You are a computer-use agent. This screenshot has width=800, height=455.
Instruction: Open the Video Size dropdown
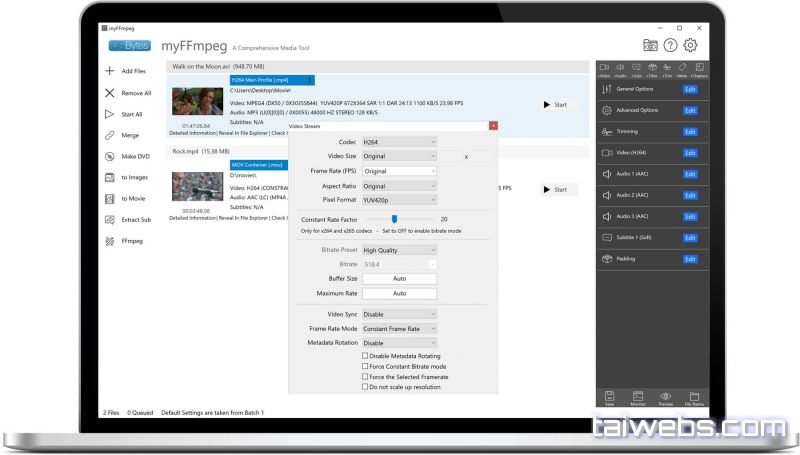click(399, 156)
